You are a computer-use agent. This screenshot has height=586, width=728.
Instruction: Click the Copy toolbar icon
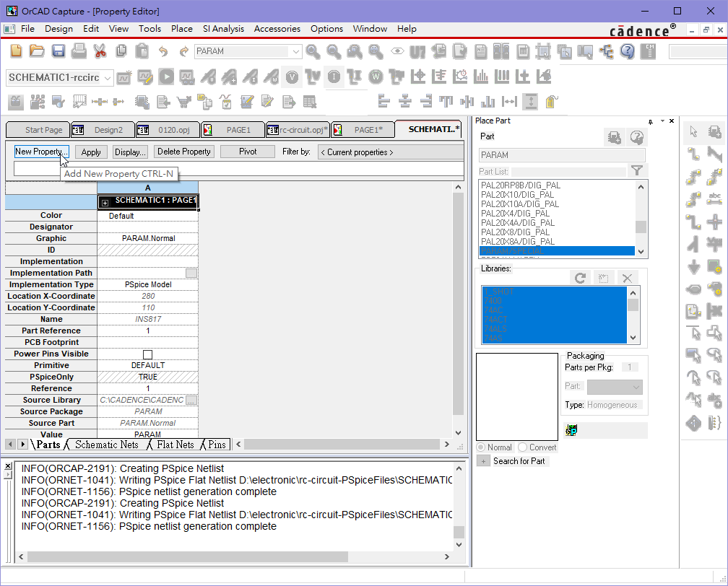pyautogui.click(x=121, y=51)
